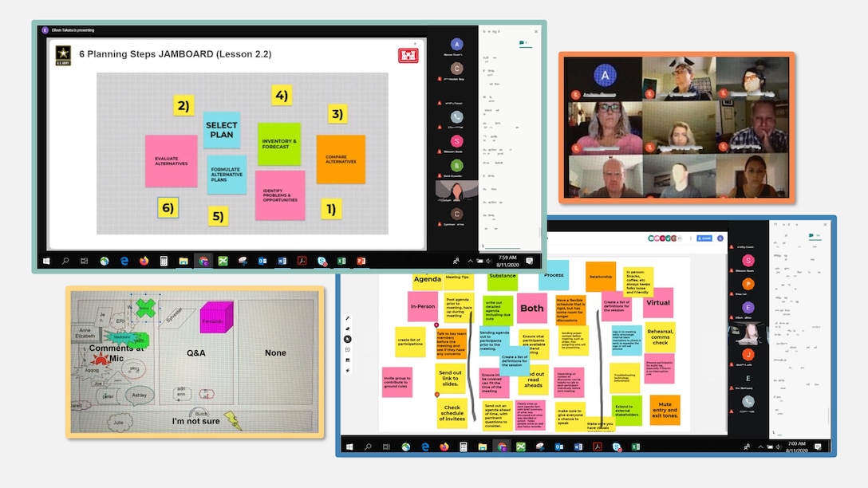Screen dimensions: 868x488
Task: Click the yellow number 2) label
Action: coord(183,105)
